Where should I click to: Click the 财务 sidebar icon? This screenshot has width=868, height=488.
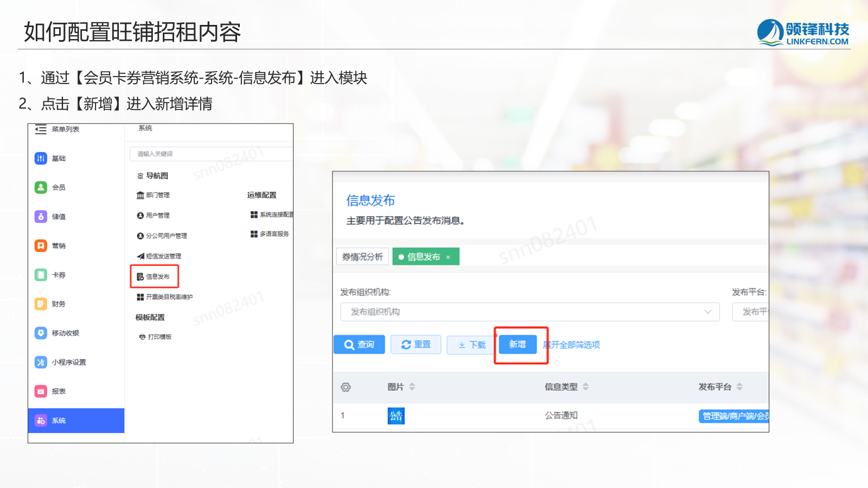point(41,304)
